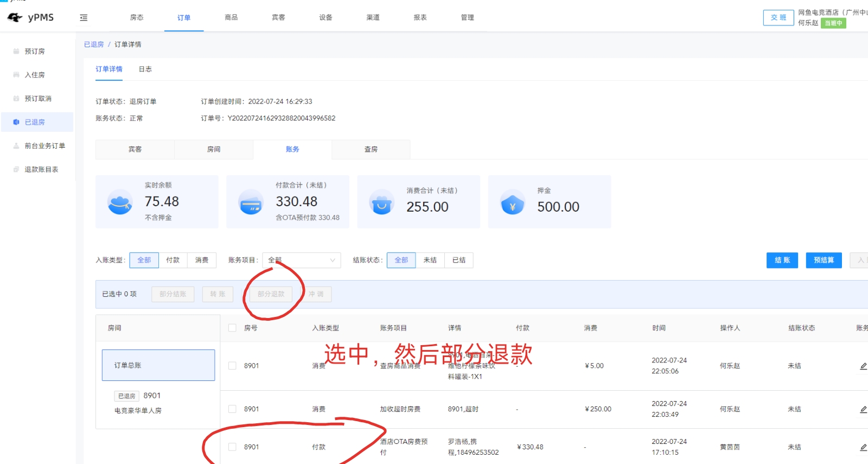Edit the ¥330.48 付款 row pencil icon
868x464 pixels.
[863, 447]
